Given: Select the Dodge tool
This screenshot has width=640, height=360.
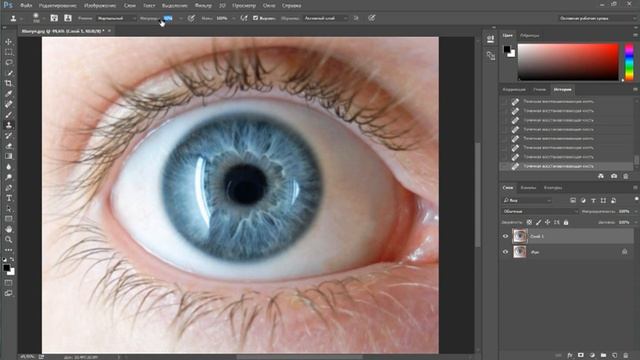Looking at the screenshot, I should click(9, 177).
